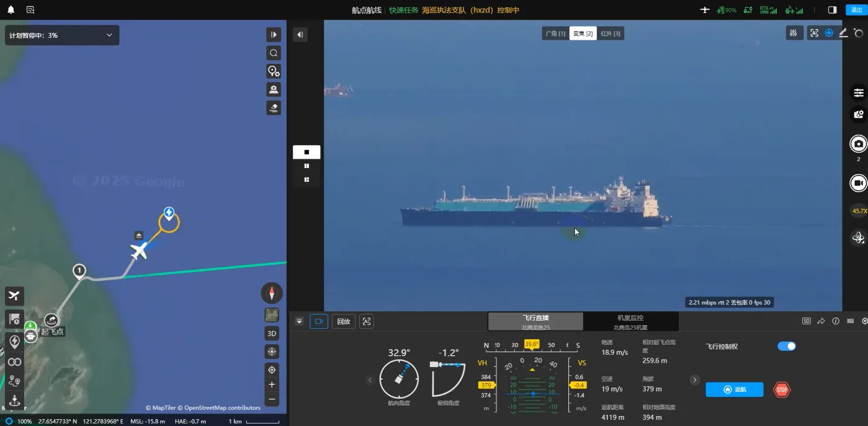
Task: Show previous telemetry page with left chevron
Action: (370, 380)
